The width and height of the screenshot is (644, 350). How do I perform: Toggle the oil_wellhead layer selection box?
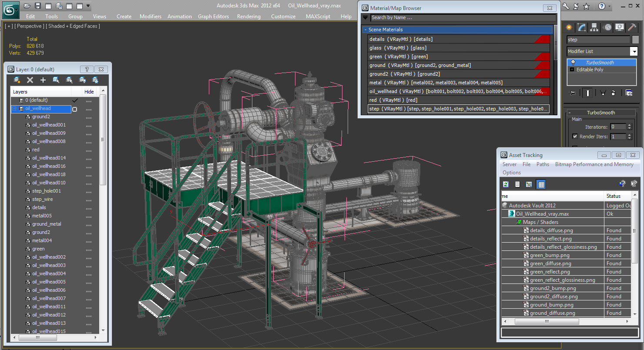[75, 109]
